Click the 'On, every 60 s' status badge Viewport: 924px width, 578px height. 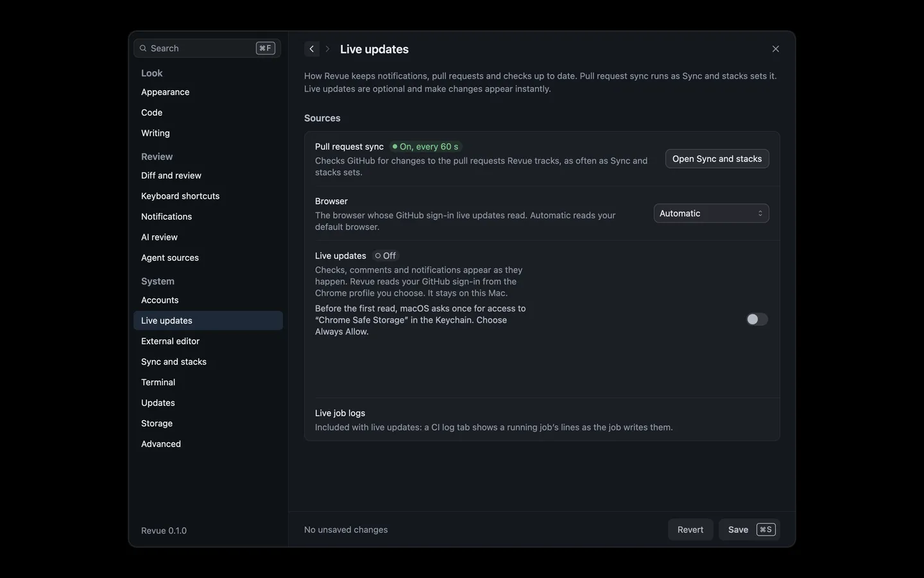click(x=426, y=146)
